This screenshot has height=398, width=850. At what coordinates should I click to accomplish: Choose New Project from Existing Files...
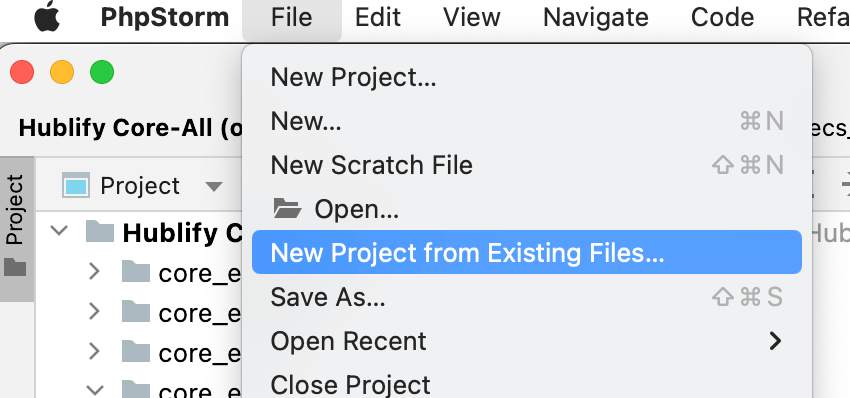click(527, 253)
